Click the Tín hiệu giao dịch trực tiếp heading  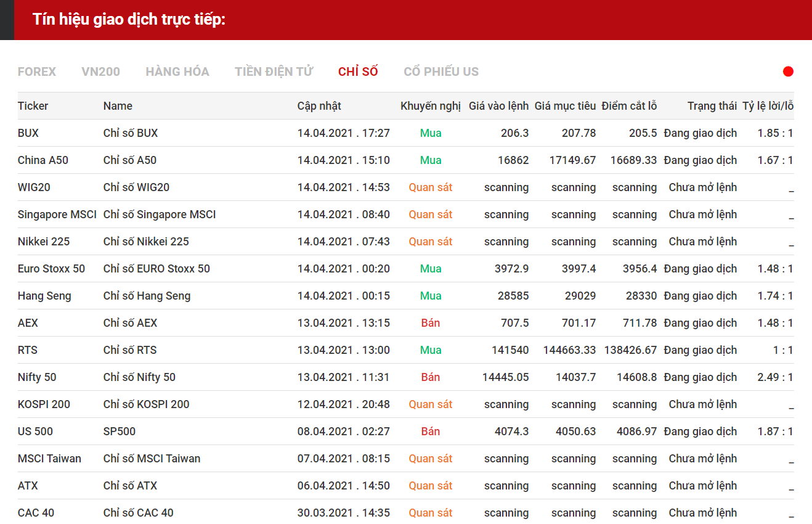[129, 19]
